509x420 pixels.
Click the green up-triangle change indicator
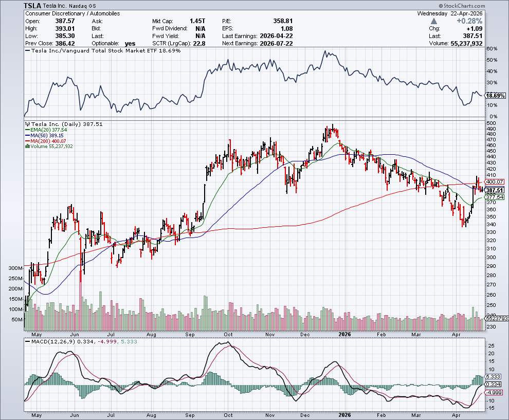(x=434, y=21)
